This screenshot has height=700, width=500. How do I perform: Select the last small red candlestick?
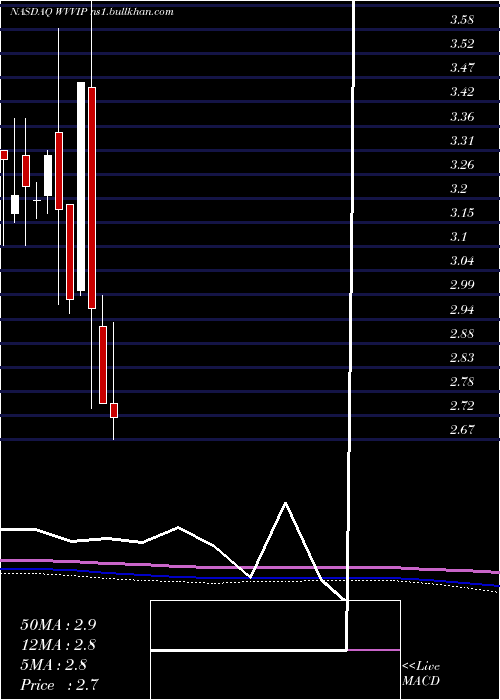114,410
